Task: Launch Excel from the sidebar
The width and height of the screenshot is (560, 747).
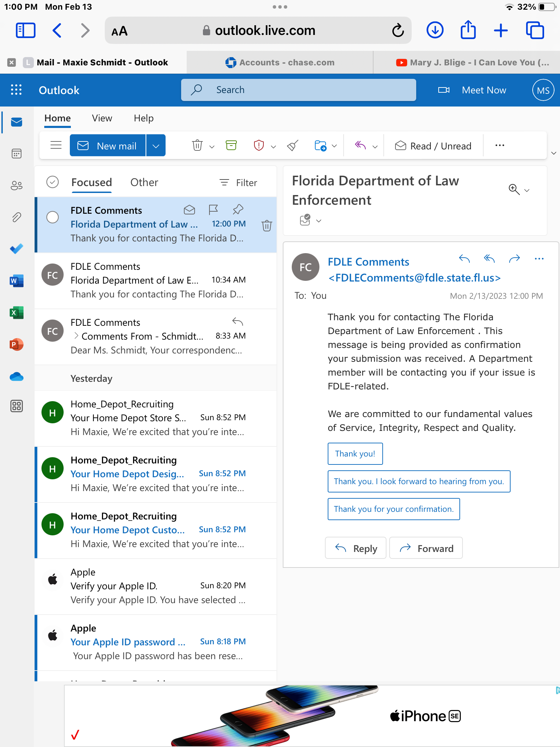Action: [x=17, y=313]
